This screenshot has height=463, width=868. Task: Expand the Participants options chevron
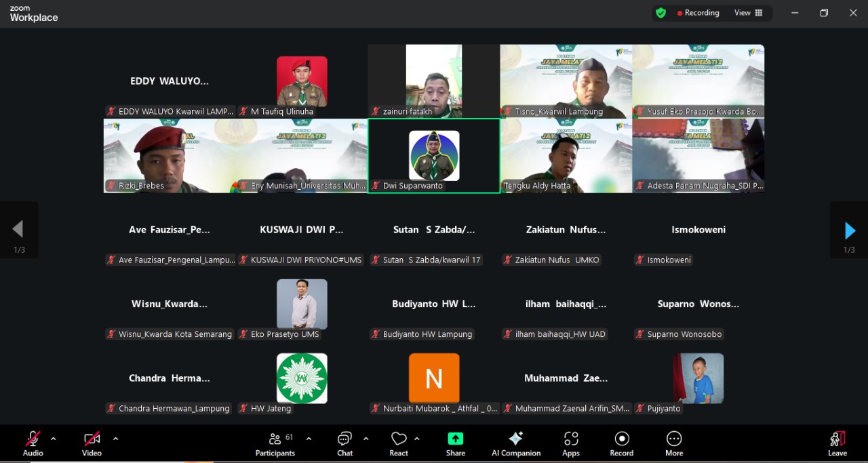click(x=309, y=439)
